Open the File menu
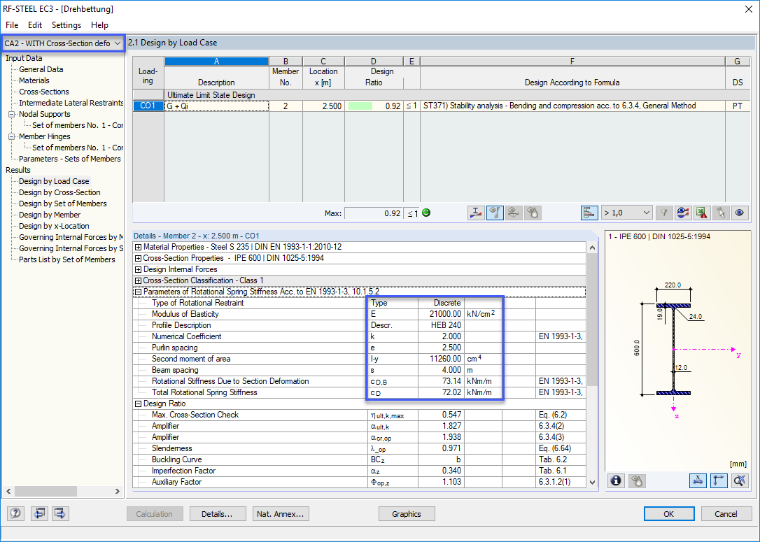 tap(12, 25)
